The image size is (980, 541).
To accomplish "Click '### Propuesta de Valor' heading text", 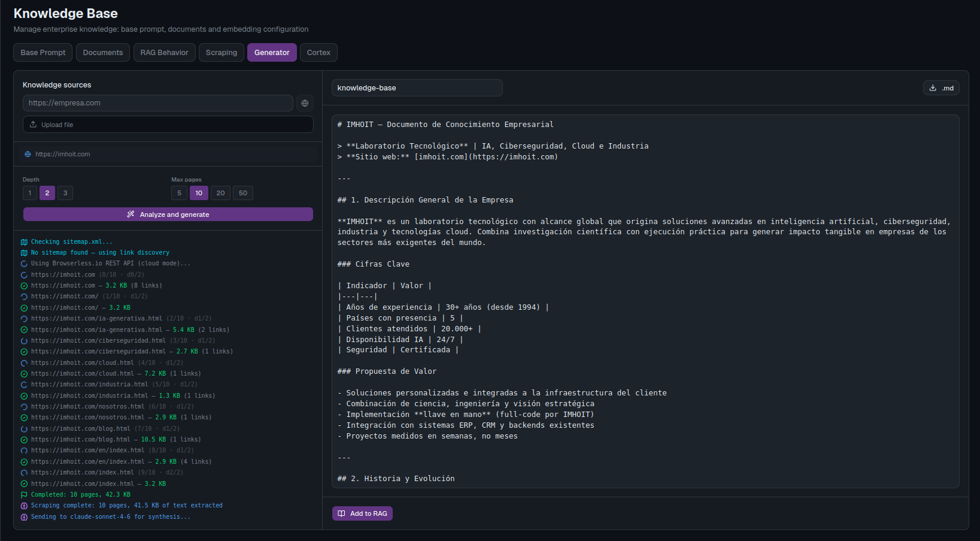I will pyautogui.click(x=387, y=371).
